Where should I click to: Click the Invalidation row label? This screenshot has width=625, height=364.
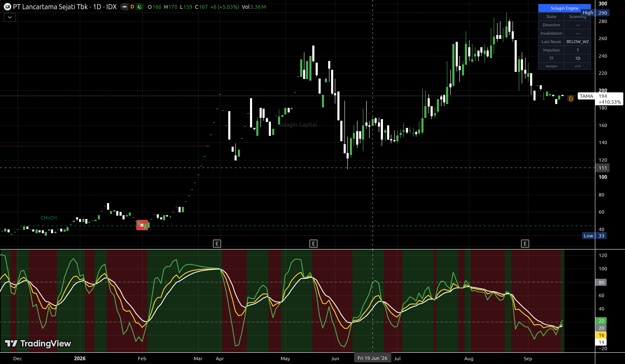551,33
